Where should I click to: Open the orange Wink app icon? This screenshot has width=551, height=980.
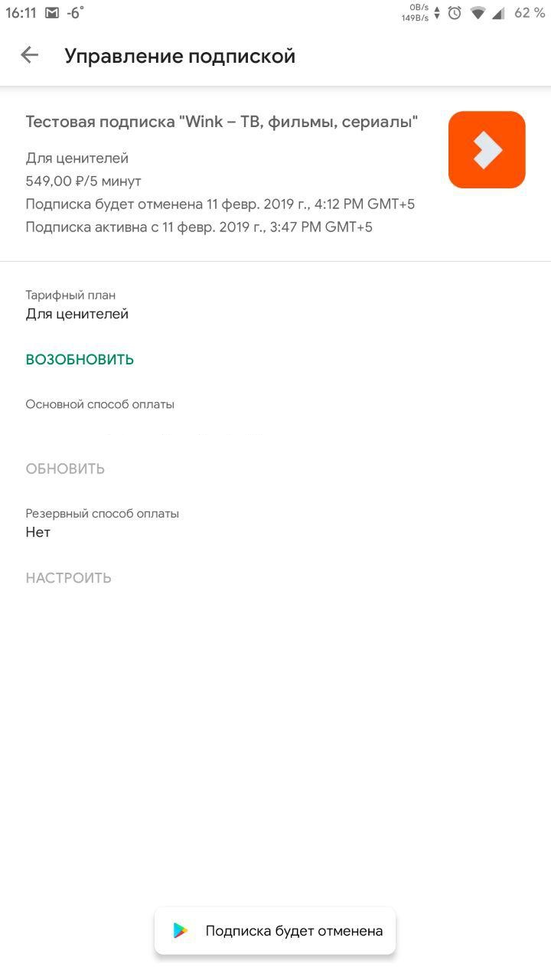pos(487,150)
